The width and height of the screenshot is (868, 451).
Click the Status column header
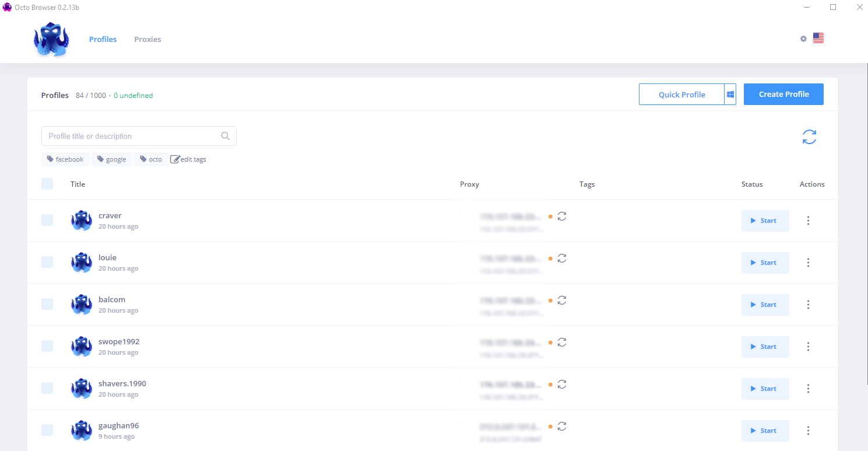(x=752, y=184)
